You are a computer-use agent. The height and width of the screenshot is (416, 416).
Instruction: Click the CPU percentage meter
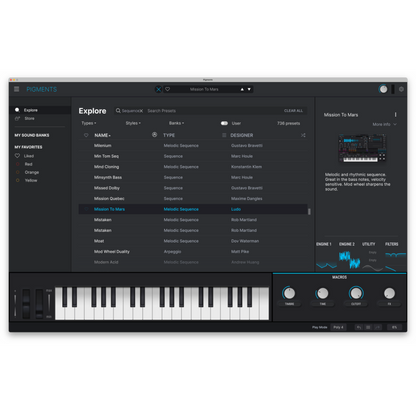point(394,327)
